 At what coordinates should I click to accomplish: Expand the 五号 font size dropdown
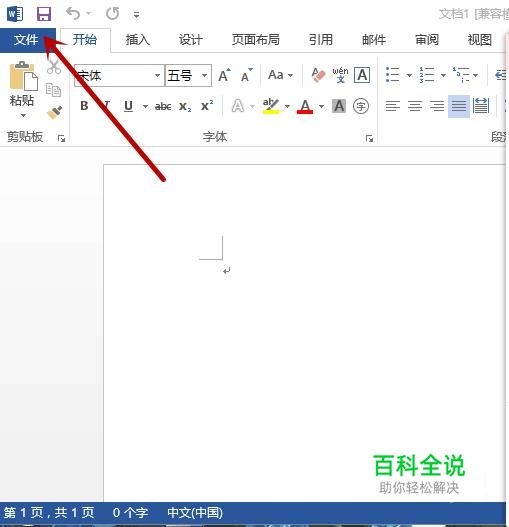(204, 75)
